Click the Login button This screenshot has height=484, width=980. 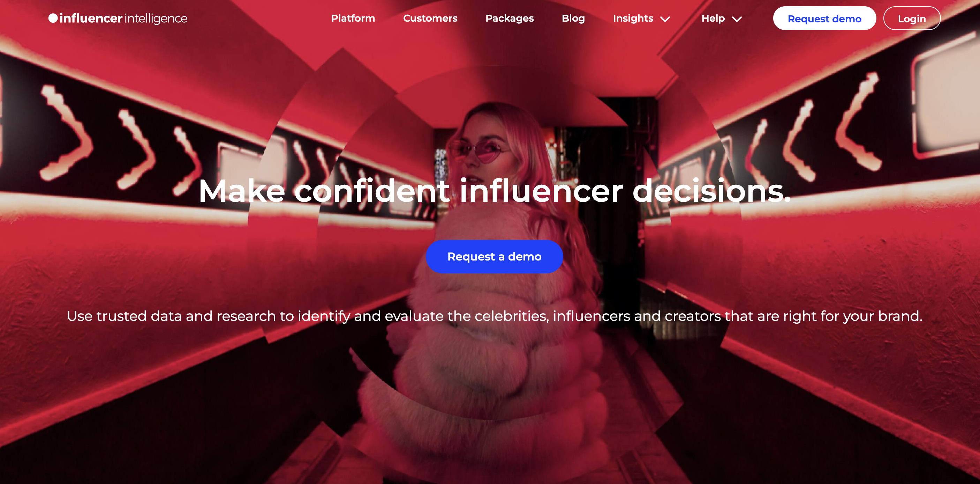click(x=912, y=18)
